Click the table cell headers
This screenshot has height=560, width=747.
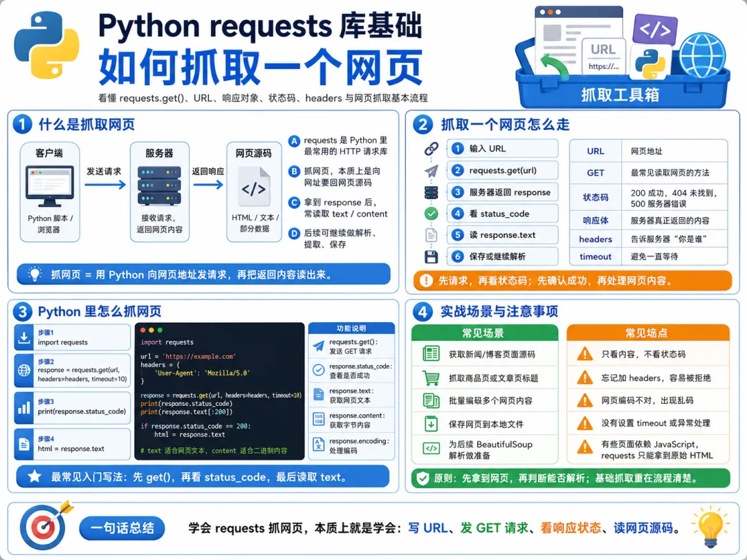click(596, 239)
